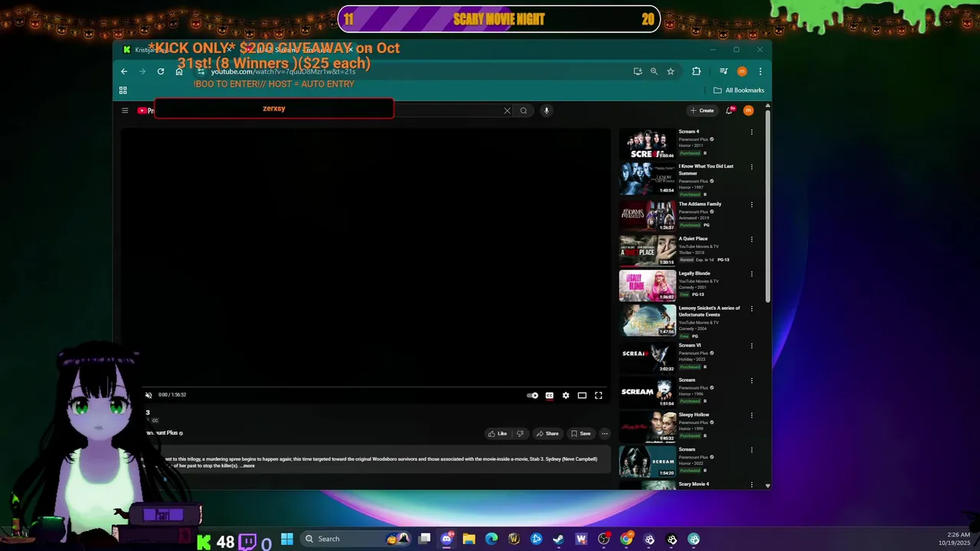Click the youtube.com address bar URL
The image size is (980, 551).
283,71
